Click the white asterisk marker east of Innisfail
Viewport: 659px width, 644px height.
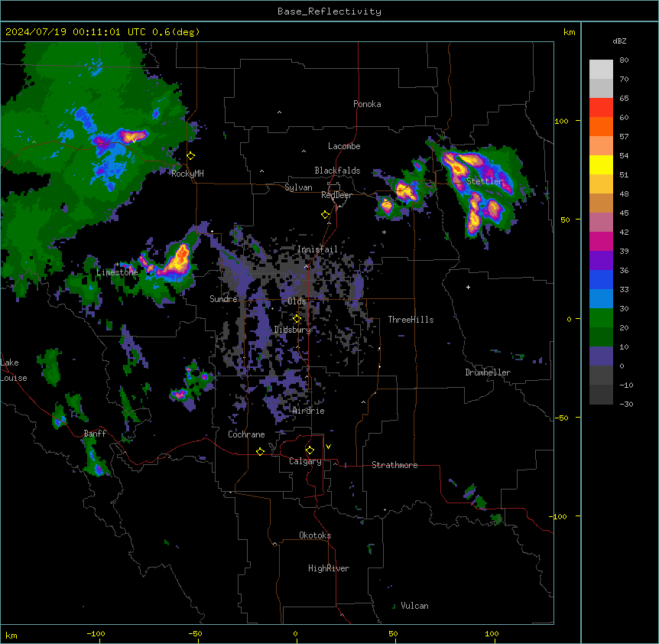tap(384, 232)
